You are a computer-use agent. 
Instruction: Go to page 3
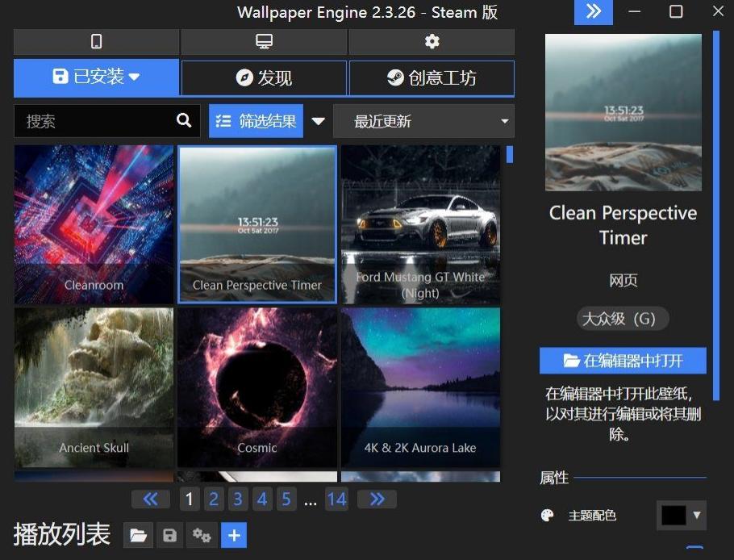point(238,499)
